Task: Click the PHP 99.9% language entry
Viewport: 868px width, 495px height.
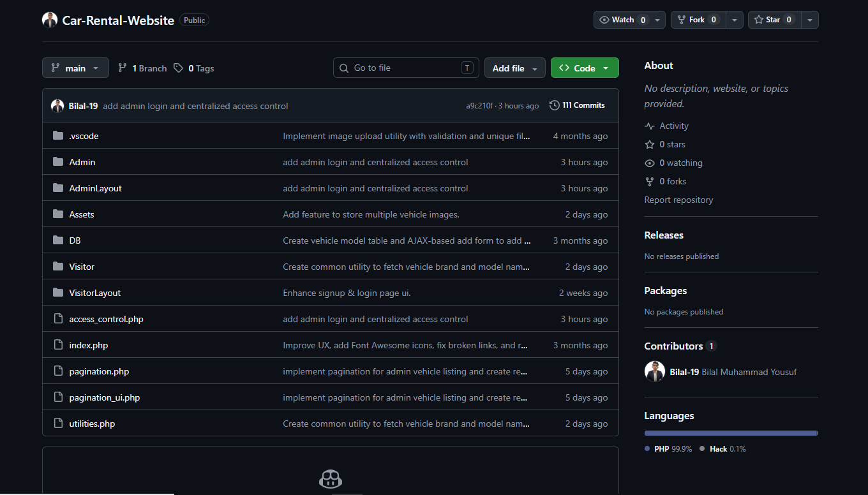Action: [668, 449]
